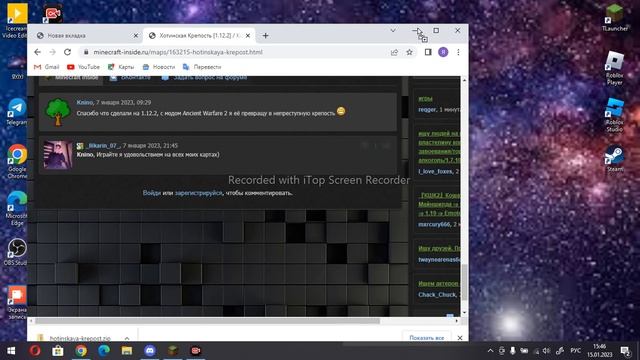Toggle the Chrome side panel
This screenshot has height=360, width=640.
(428, 52)
